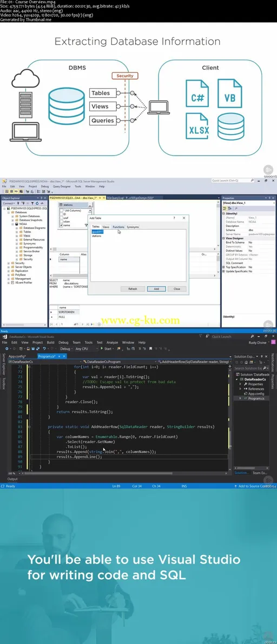The image size is (277, 644).
Task: Open the Connect dropdown in Object Explorer
Action: (9, 203)
